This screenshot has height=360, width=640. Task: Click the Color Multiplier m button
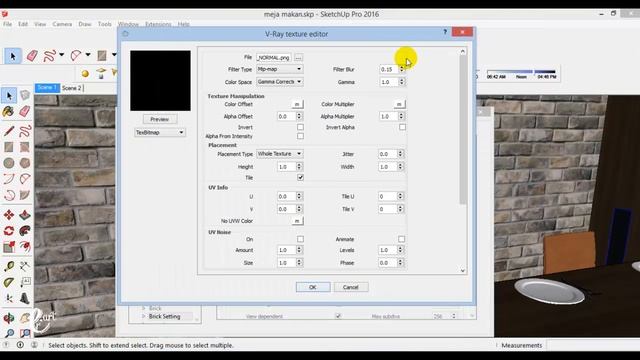coord(400,104)
